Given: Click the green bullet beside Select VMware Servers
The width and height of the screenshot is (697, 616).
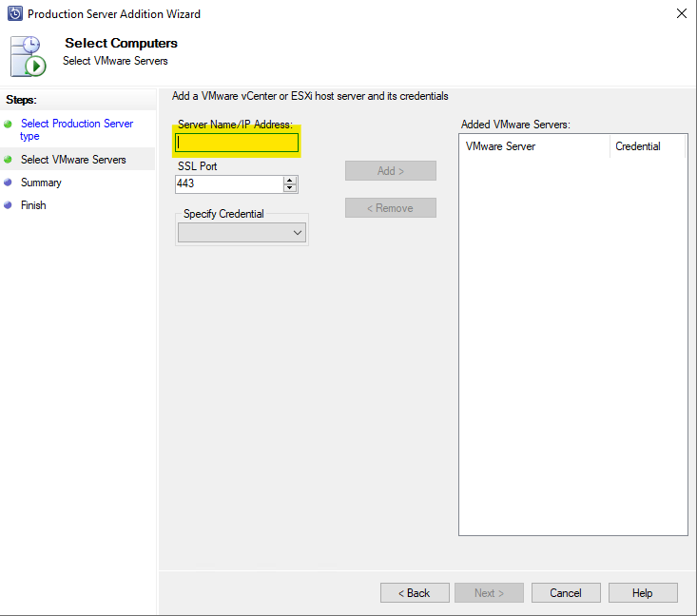Looking at the screenshot, I should (8, 160).
